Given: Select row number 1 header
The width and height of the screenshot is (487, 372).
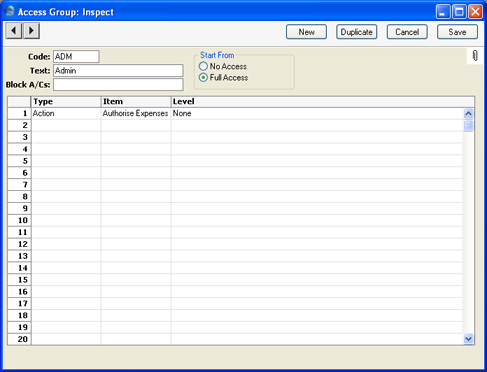Looking at the screenshot, I should coord(19,113).
